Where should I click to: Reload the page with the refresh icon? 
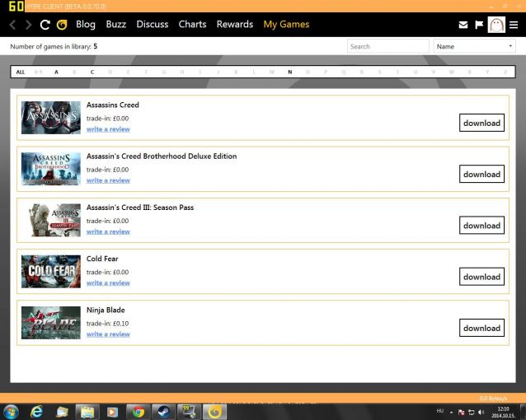pyautogui.click(x=45, y=25)
